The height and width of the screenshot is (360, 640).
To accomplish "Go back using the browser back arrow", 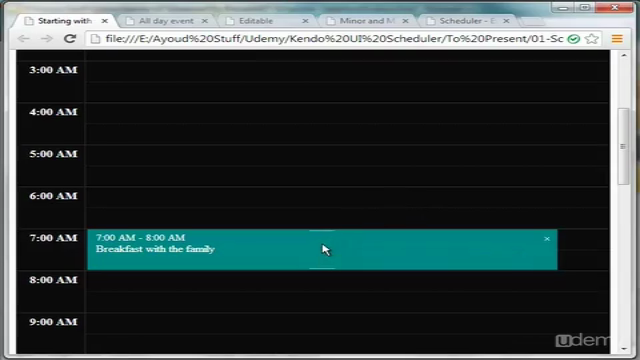I will [x=24, y=39].
